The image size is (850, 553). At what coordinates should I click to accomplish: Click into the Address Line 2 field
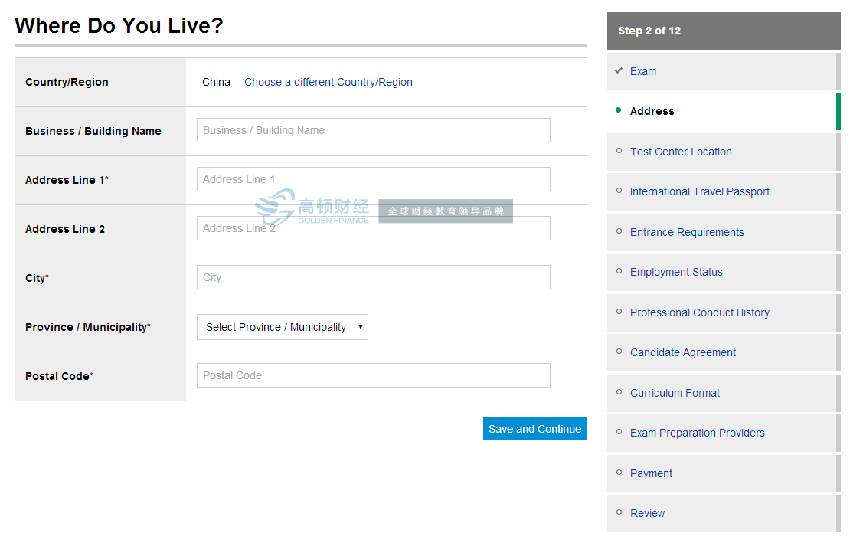(x=373, y=228)
